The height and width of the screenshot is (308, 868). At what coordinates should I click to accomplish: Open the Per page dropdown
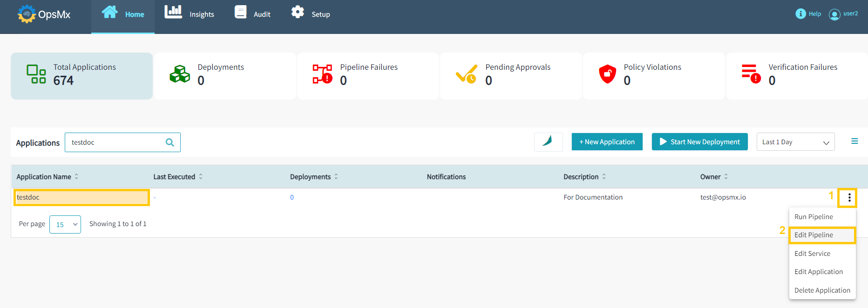(x=65, y=224)
